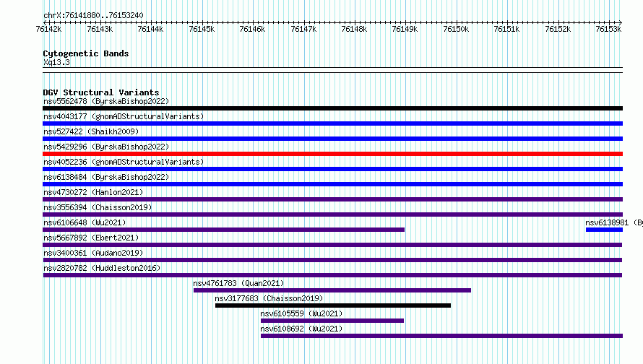Open nsv3177683 (Chaisson2019) label
This screenshot has height=364, width=643.
tap(269, 298)
